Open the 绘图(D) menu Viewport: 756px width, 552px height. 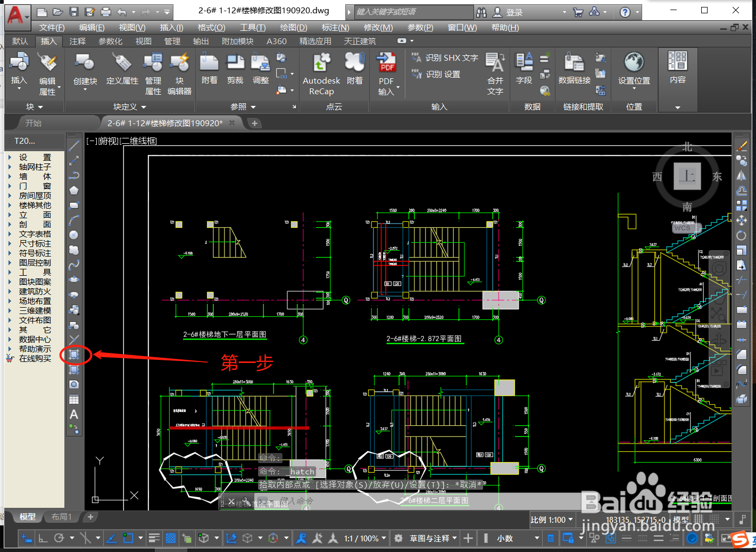[294, 28]
